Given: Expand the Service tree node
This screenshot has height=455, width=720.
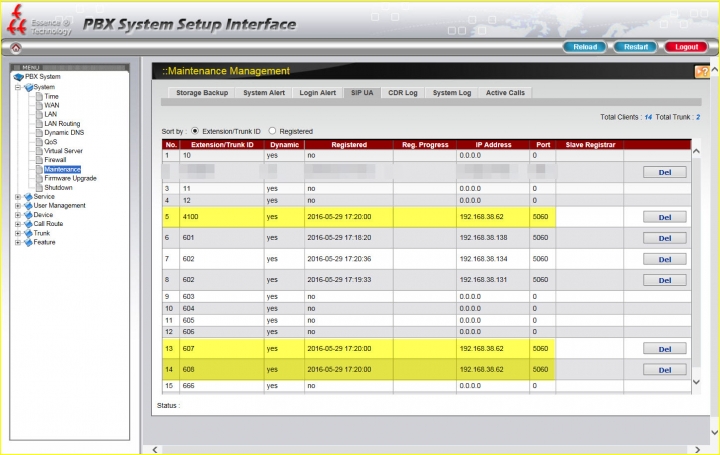Looking at the screenshot, I should pos(18,197).
